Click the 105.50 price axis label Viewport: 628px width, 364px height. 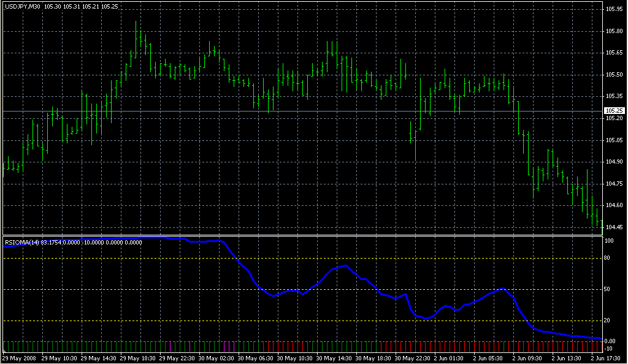pyautogui.click(x=613, y=75)
